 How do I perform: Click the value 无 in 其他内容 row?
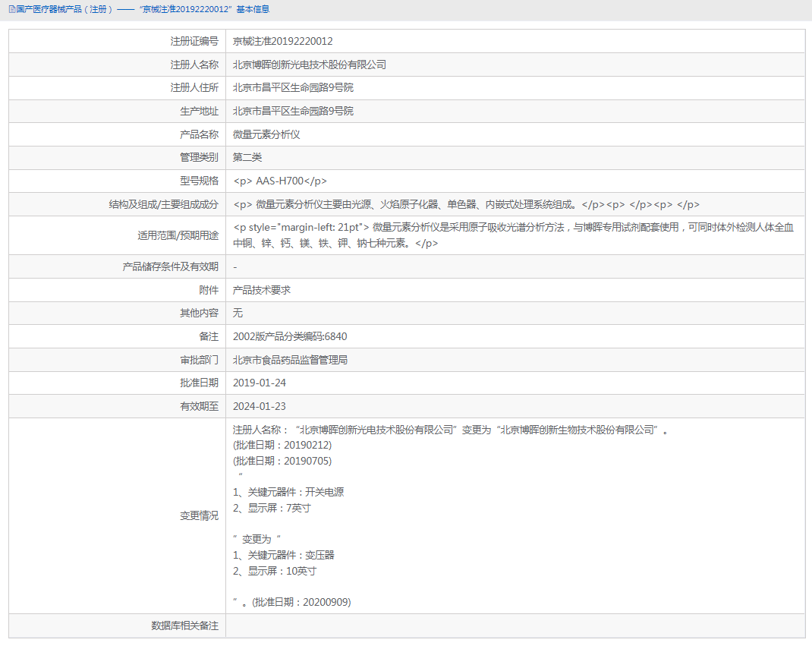238,313
